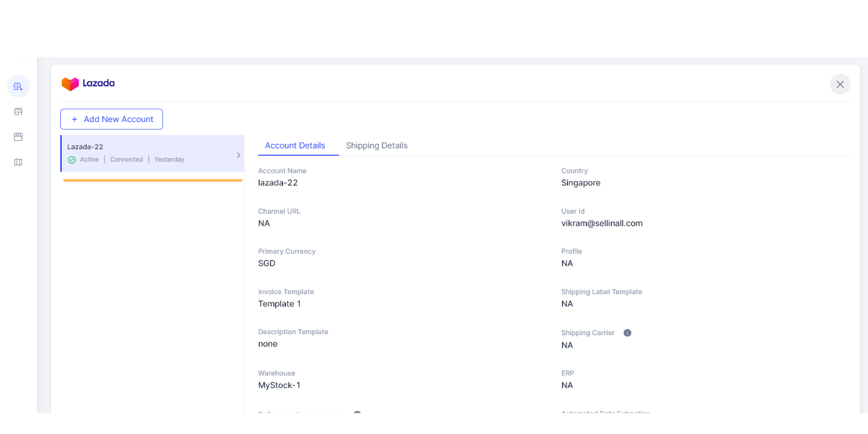Screen dimensions: 868x434
Task: Click invoice template value Template 1
Action: tap(279, 304)
